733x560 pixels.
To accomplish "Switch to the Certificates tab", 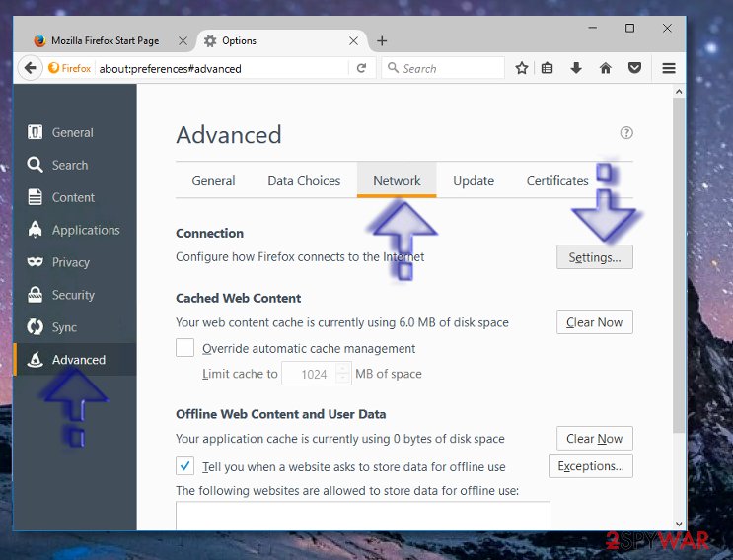I will (x=557, y=180).
